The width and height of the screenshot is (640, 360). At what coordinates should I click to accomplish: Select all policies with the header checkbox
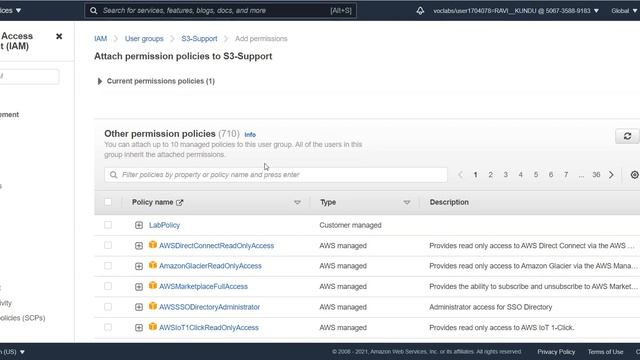click(108, 202)
